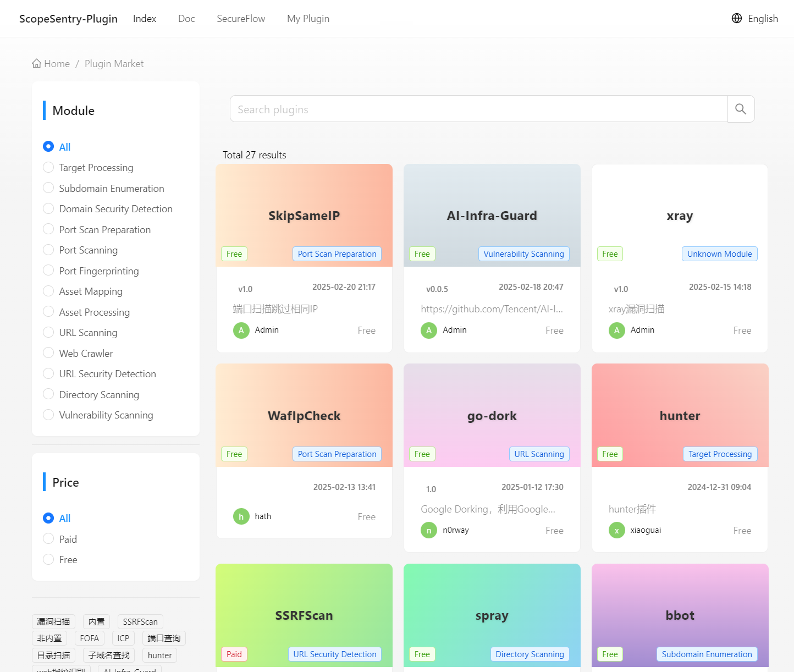
Task: Click the globe language icon
Action: click(x=737, y=18)
